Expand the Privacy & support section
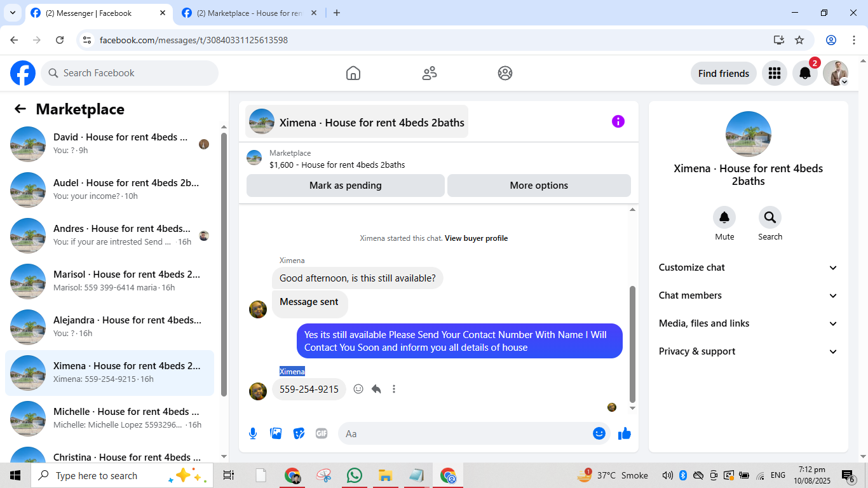This screenshot has height=488, width=868. coord(749,351)
